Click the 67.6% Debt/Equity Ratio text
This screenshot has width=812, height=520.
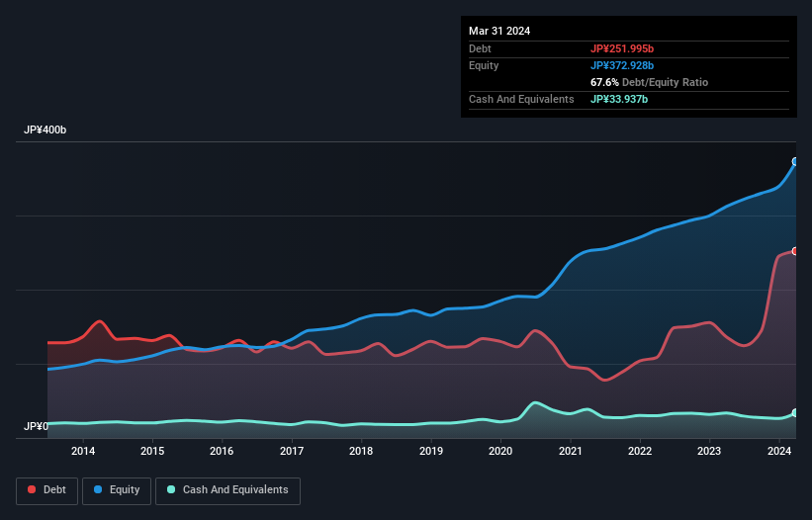(649, 82)
